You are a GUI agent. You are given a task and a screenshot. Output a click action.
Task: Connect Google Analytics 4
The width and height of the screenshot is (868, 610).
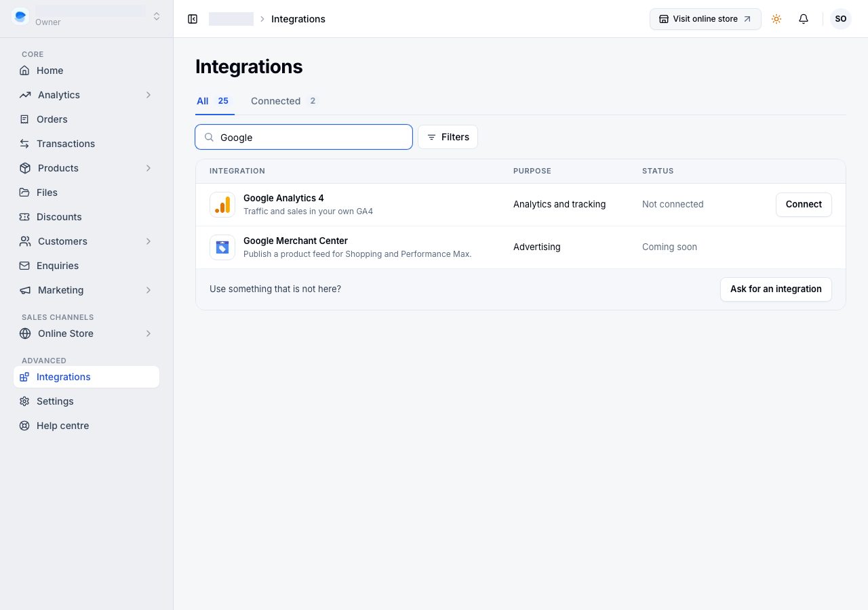pos(804,204)
